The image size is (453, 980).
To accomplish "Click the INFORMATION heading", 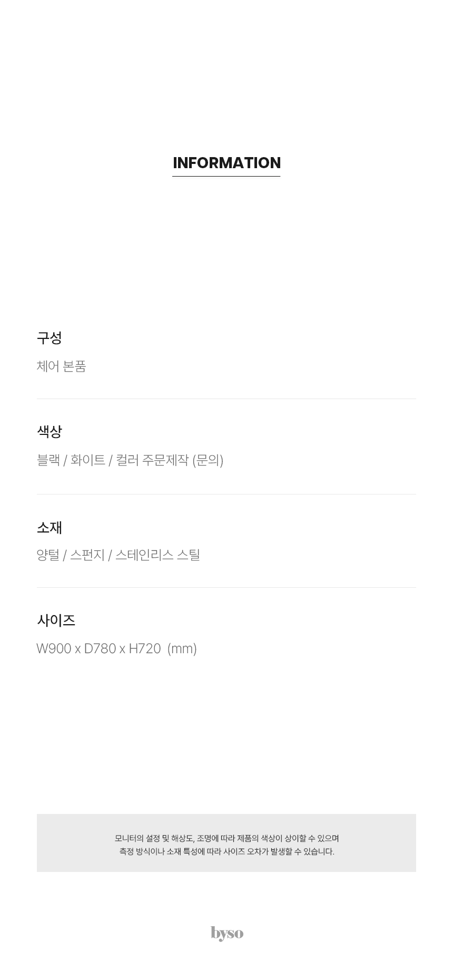I will coord(226,163).
